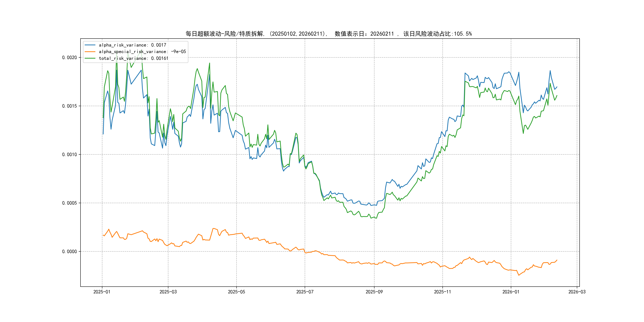Click the 2025-11 x-axis tick label

(x=442, y=292)
